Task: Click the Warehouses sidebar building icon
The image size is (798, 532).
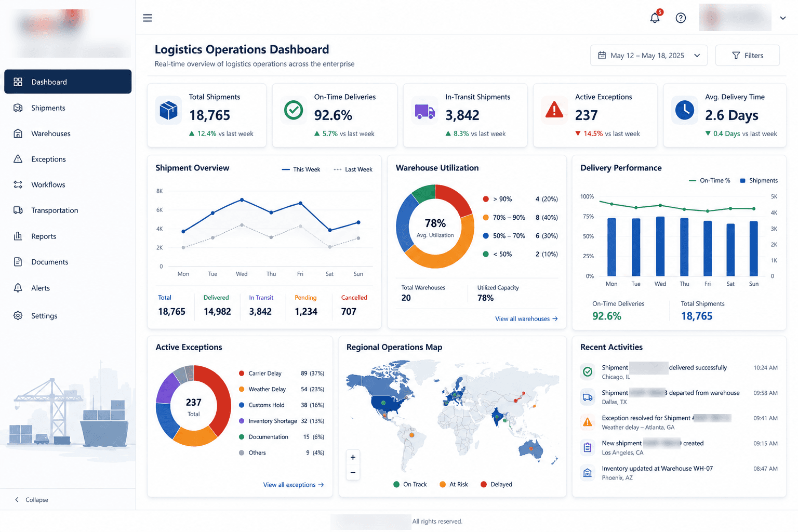Action: tap(18, 134)
